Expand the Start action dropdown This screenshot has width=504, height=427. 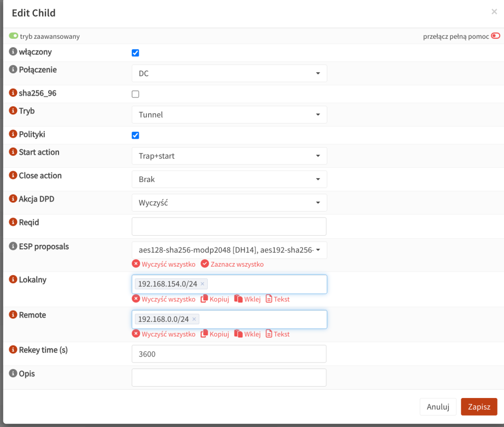coord(229,156)
